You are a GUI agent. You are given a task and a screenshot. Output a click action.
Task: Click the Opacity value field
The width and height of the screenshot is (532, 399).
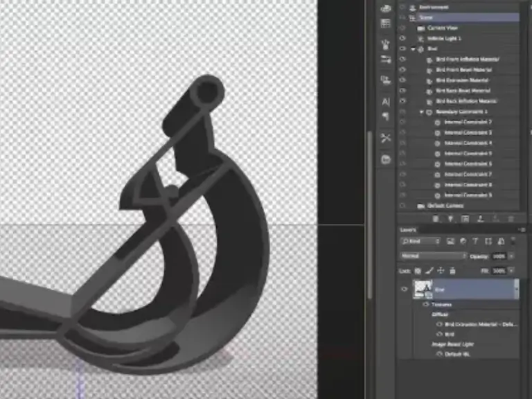[x=499, y=256]
